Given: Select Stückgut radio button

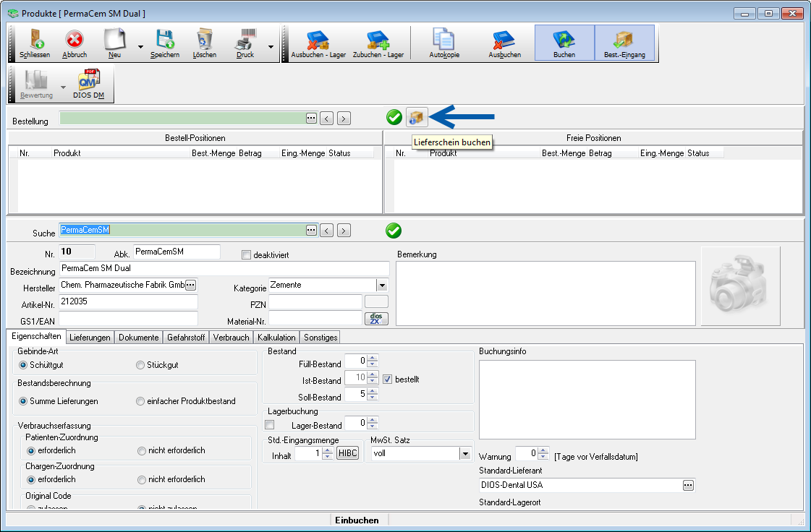Looking at the screenshot, I should point(140,365).
